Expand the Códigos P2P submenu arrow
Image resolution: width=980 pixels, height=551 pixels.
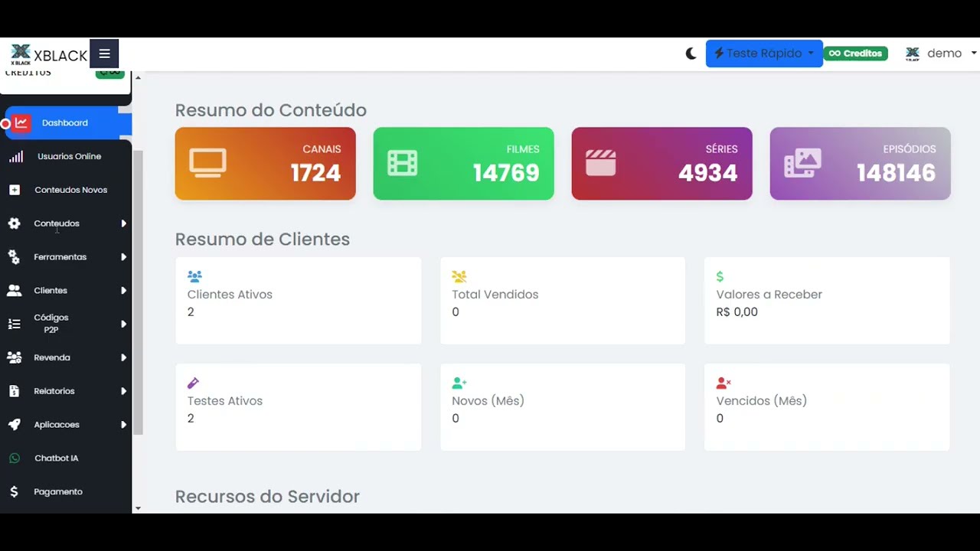[x=123, y=324]
